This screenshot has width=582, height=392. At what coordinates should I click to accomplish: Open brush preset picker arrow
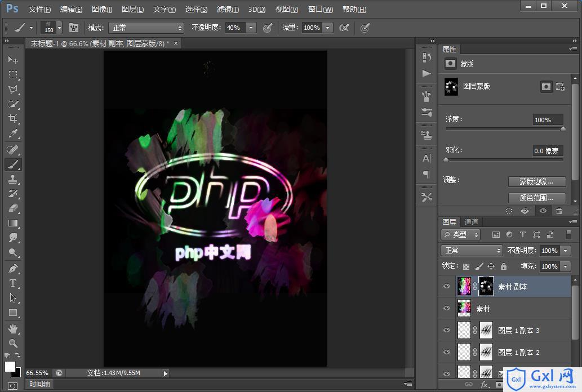click(x=59, y=28)
